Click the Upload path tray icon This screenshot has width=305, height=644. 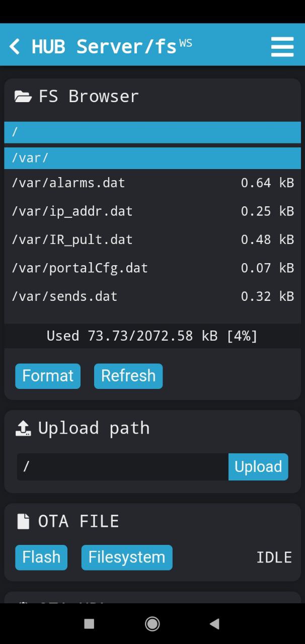[x=23, y=428]
